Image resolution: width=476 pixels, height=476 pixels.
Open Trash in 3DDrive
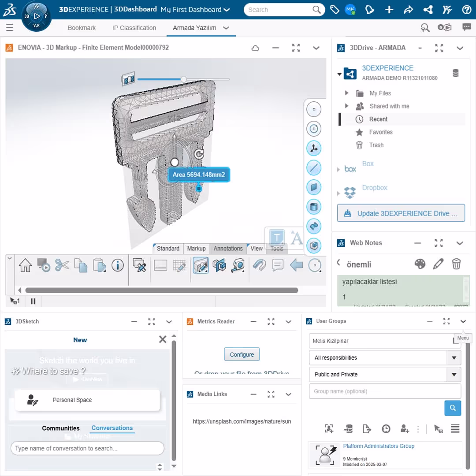pos(376,145)
